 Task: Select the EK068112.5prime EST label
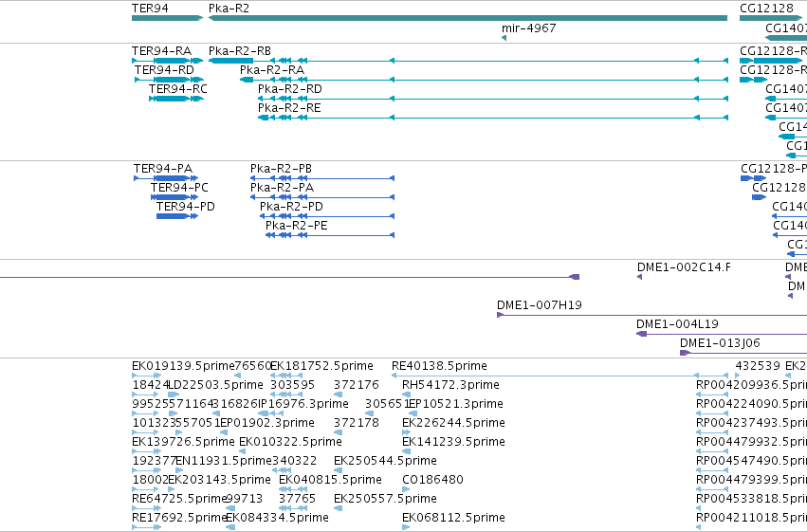[x=453, y=518]
